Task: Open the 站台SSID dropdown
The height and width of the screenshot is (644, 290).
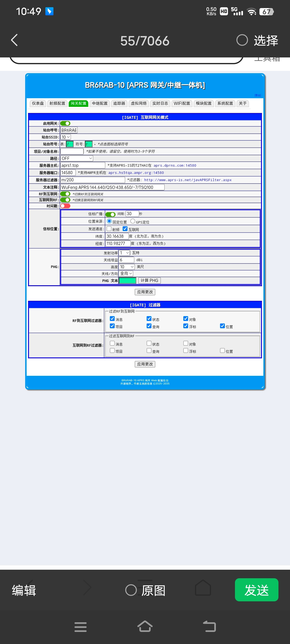Action: click(66, 137)
